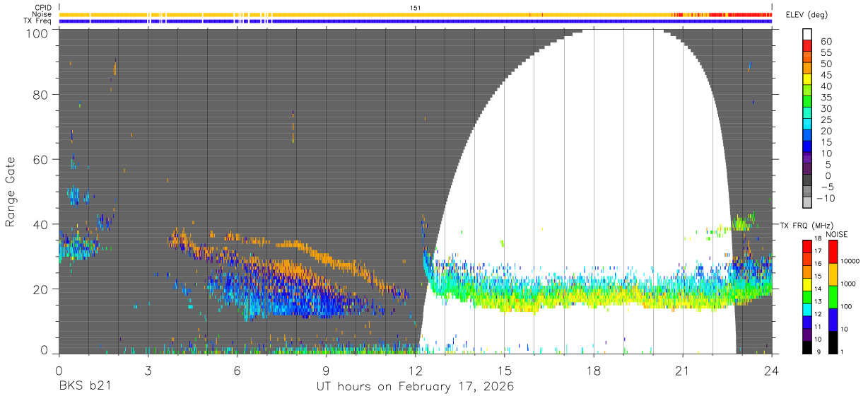Click Range Gate axis tick label 60

click(x=42, y=159)
